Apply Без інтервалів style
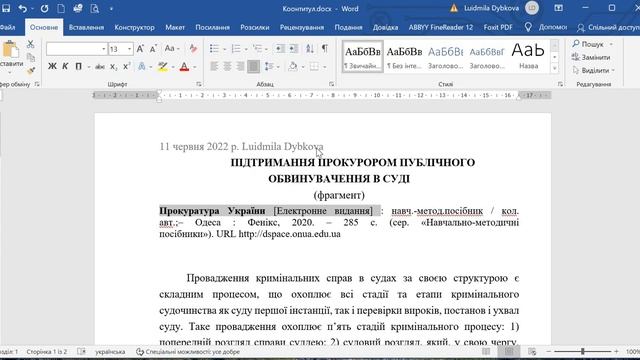 pos(404,57)
